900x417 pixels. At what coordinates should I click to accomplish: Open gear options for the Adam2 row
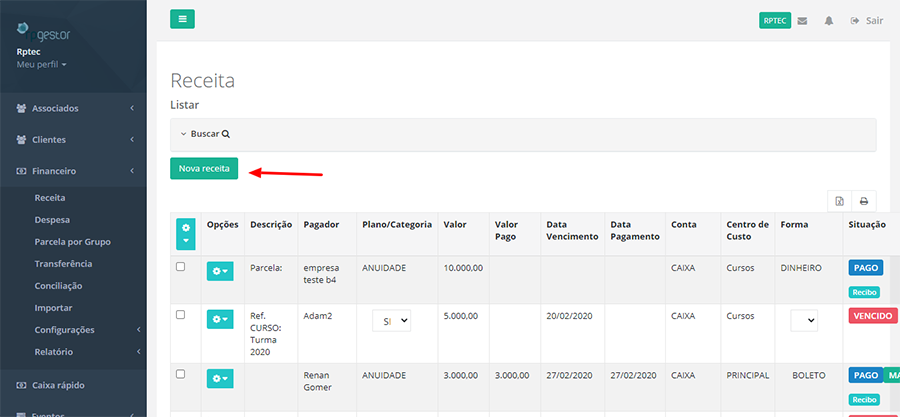point(219,319)
